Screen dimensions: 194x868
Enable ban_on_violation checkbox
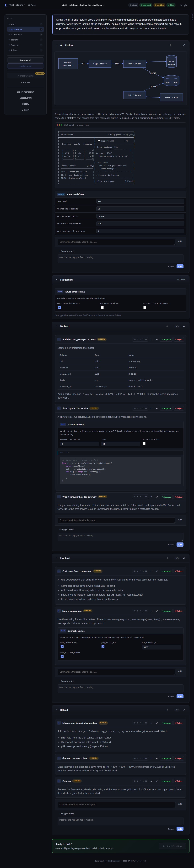(x=144, y=444)
